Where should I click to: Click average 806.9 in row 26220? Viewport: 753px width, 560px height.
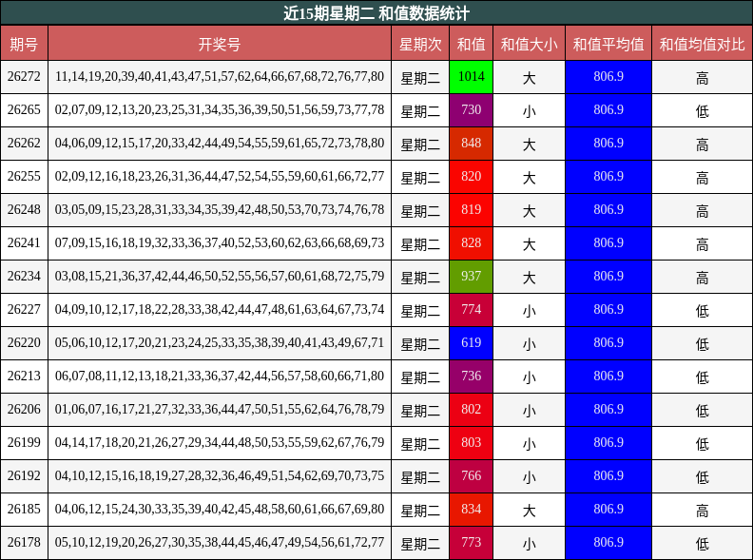click(608, 342)
